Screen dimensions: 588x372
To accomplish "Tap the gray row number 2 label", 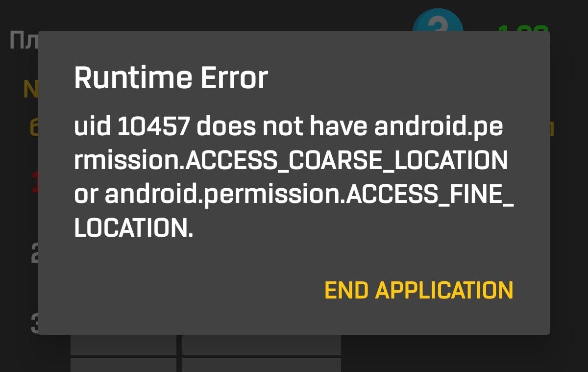I will (x=35, y=253).
